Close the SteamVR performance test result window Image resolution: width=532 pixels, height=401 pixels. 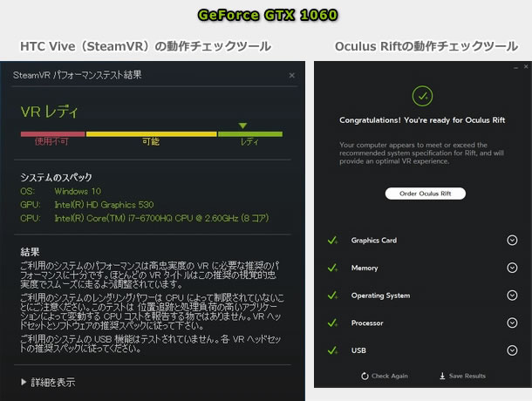292,75
